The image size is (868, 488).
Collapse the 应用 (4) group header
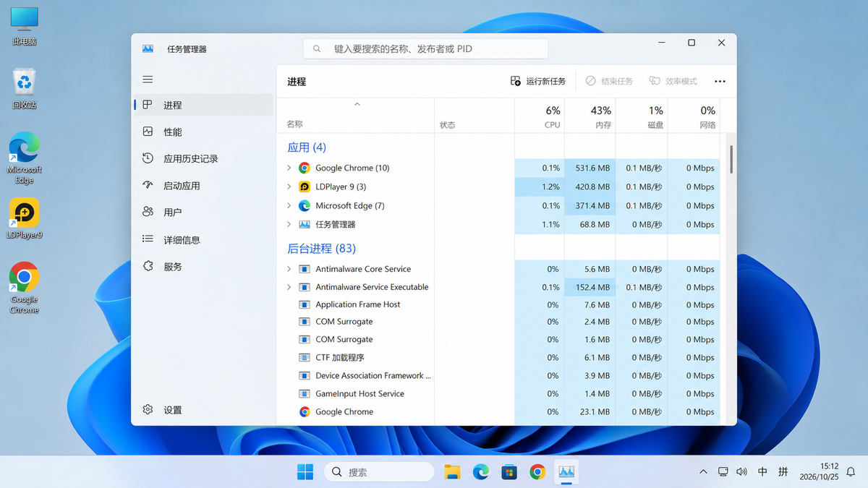click(307, 147)
